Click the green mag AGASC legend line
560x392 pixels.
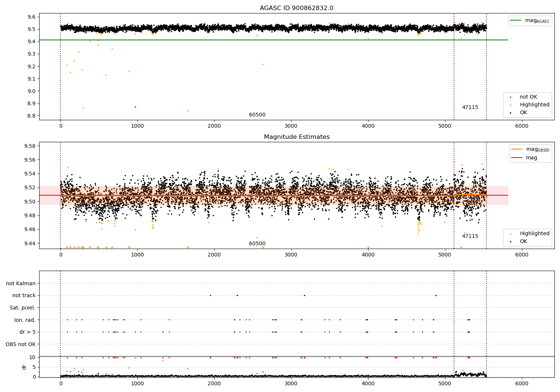tap(516, 21)
